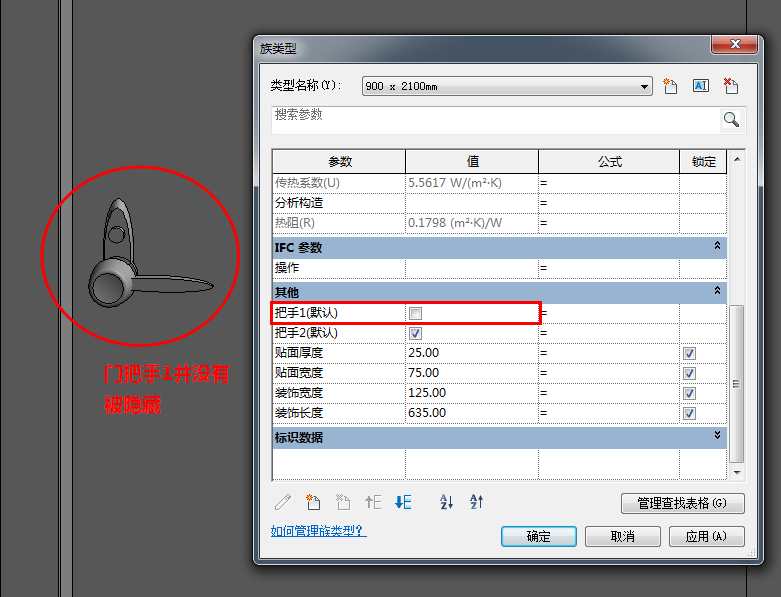
Task: Click the 装饰长度 value 635.00
Action: click(x=427, y=413)
